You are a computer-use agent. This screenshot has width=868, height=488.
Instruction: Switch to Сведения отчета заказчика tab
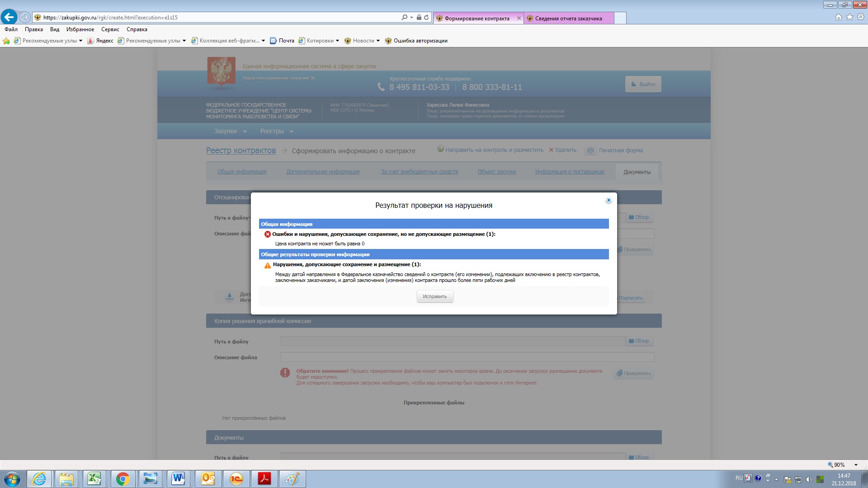point(568,19)
